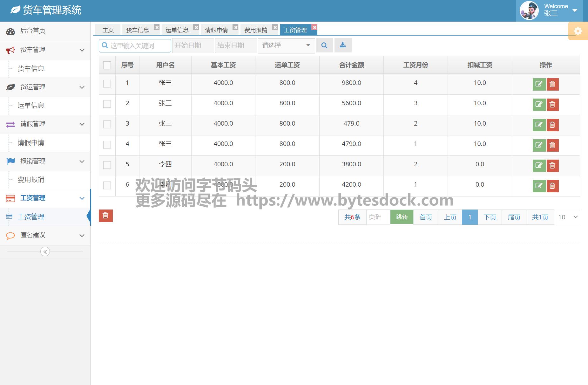Delete the salary record in row 3
The width and height of the screenshot is (588, 385).
[x=552, y=125]
